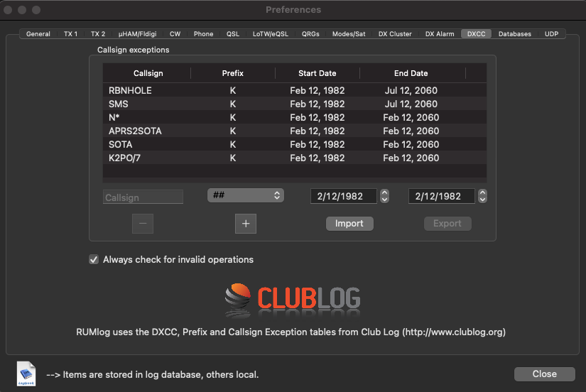Sort by the Callsign column header

(148, 73)
